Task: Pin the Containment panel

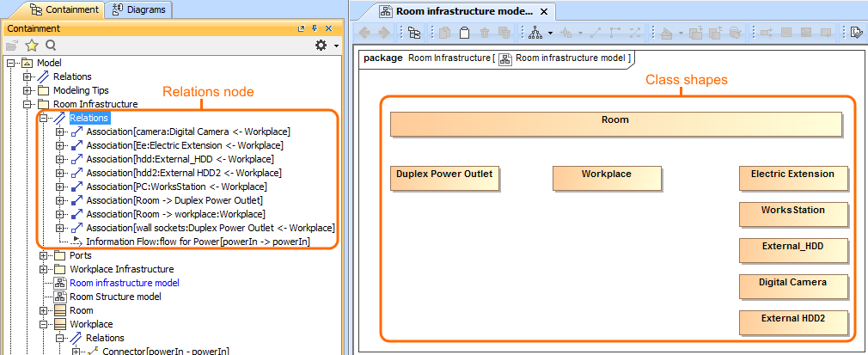Action: (x=315, y=28)
